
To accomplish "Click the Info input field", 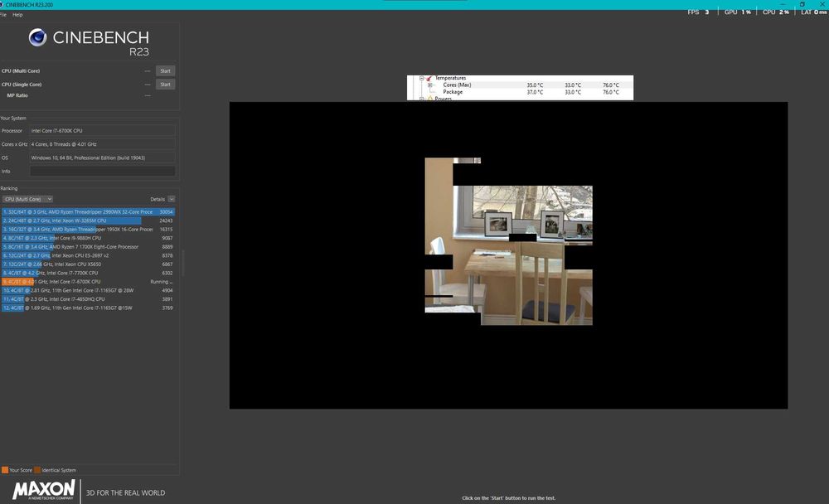I will 103,172.
